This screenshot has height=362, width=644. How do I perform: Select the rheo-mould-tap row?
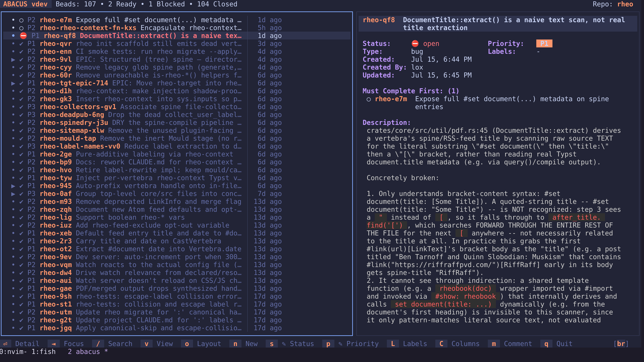click(177, 138)
